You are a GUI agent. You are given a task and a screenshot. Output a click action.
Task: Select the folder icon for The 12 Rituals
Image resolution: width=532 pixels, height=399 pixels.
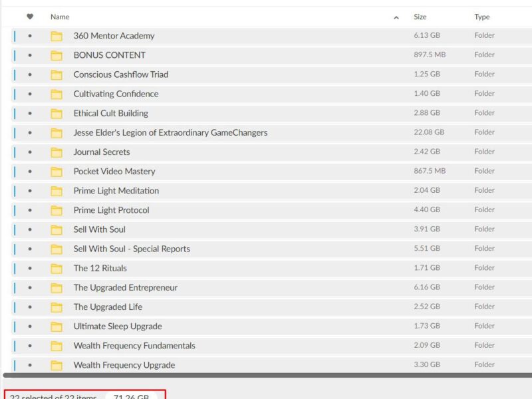coord(57,269)
